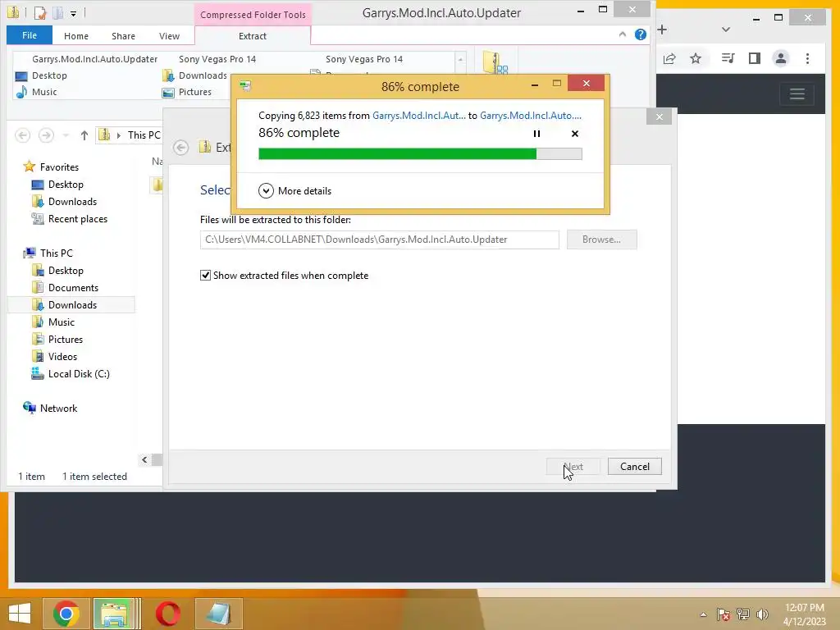Open Downloads under Favorites
This screenshot has width=840, height=630.
coord(64,202)
